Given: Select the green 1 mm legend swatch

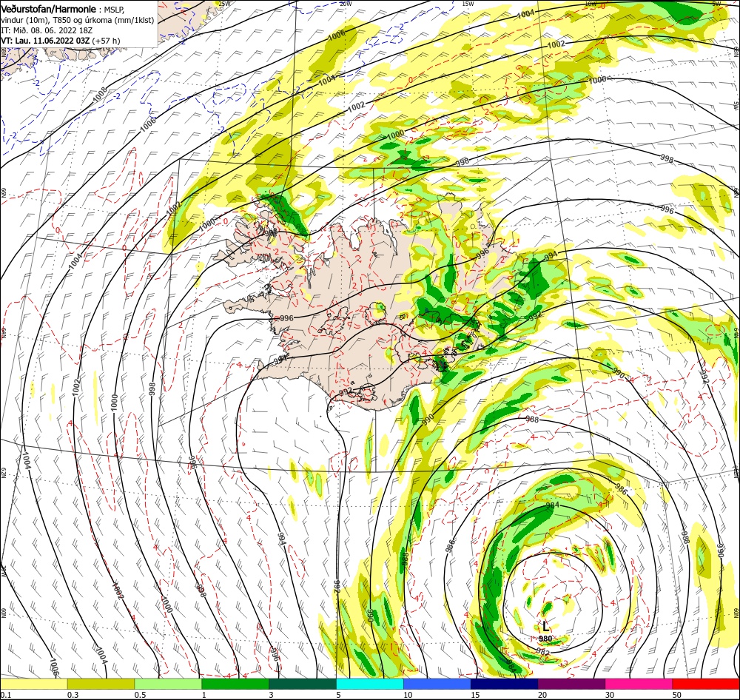Looking at the screenshot, I should coord(235,684).
